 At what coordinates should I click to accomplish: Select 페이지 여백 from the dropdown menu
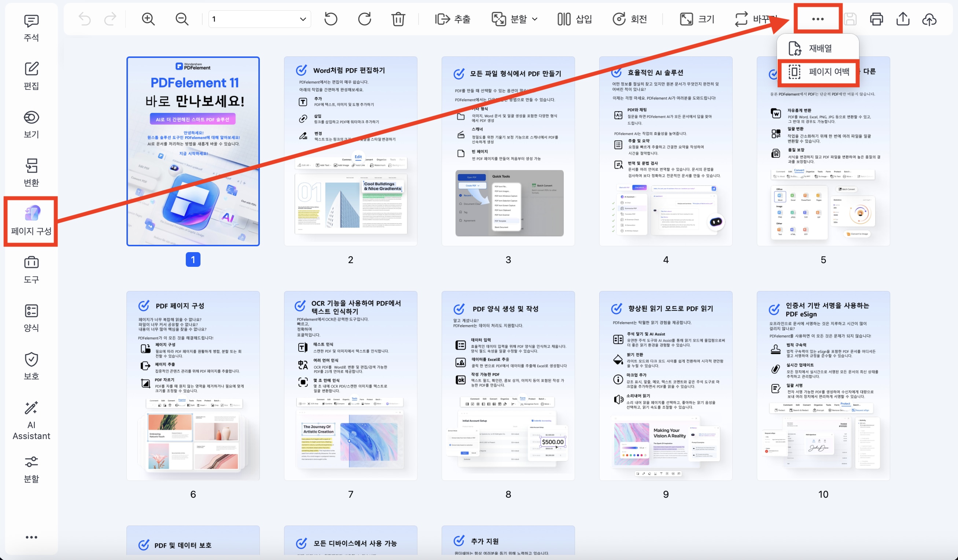(x=818, y=71)
